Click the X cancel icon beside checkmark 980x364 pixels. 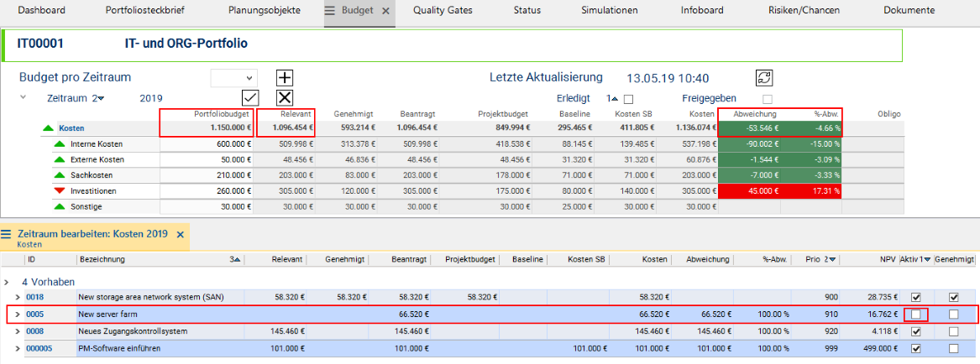pyautogui.click(x=285, y=97)
